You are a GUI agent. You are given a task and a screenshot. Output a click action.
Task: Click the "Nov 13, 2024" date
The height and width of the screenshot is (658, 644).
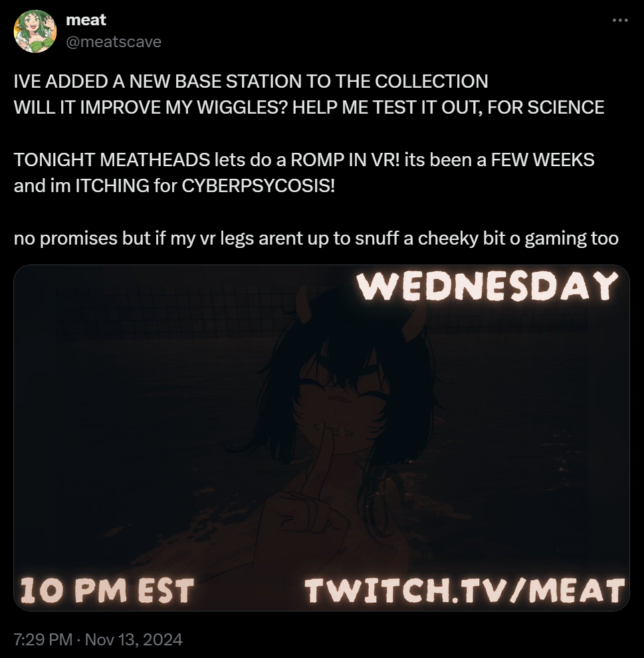(134, 639)
